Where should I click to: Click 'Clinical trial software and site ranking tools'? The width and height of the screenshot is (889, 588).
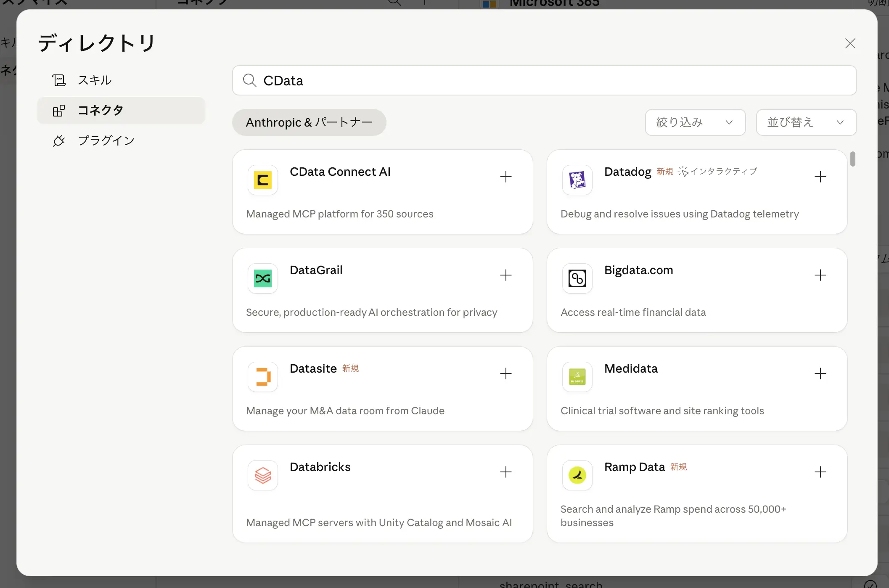662,411
